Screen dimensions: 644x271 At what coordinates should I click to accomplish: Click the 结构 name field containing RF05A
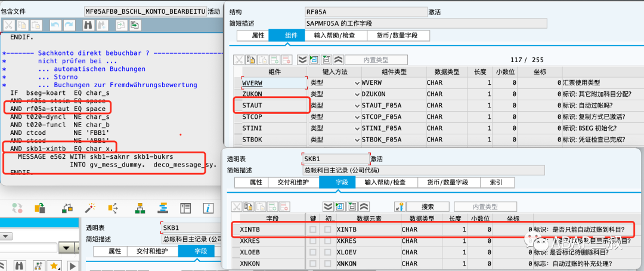tap(366, 12)
